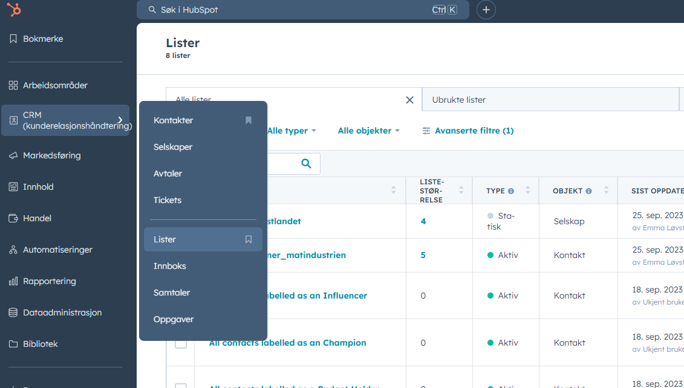Viewport: 684px width, 388px height.
Task: Click the Innhold sidebar icon
Action: pyautogui.click(x=14, y=187)
